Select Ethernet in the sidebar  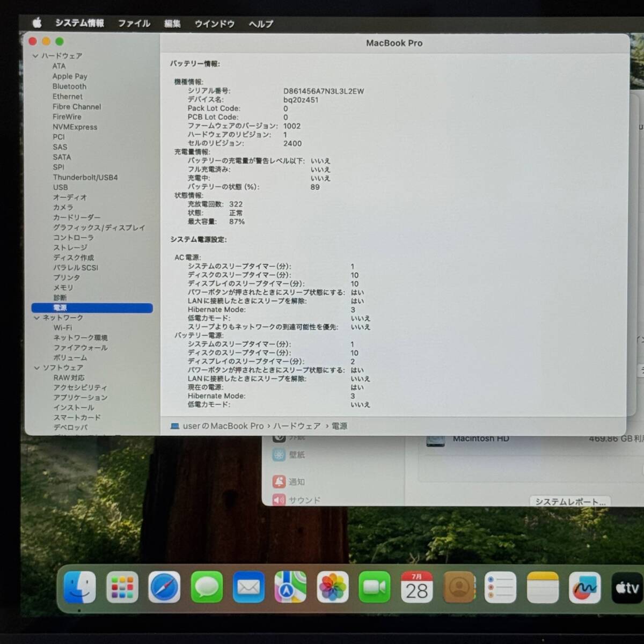[x=68, y=97]
